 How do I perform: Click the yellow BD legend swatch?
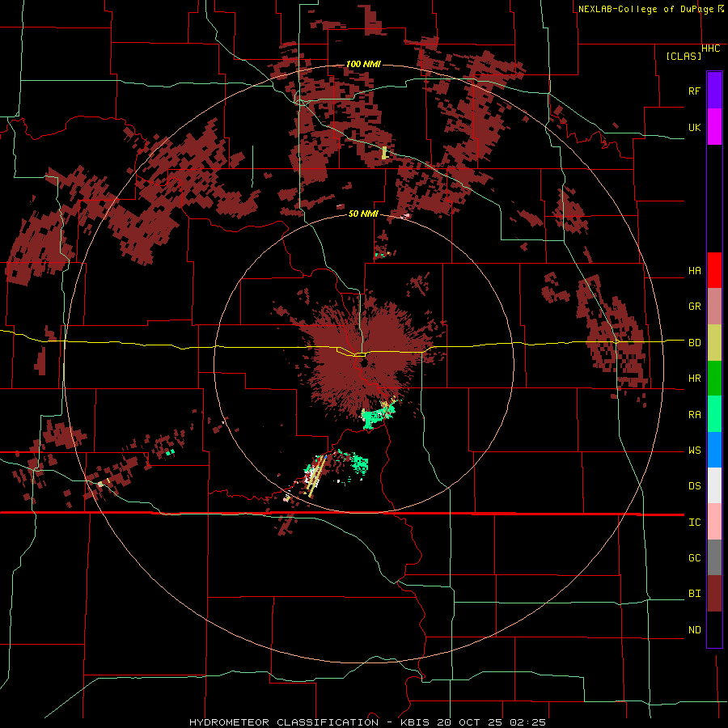click(x=714, y=343)
